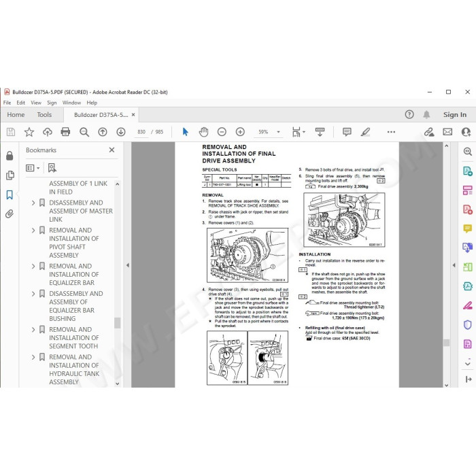The image size is (476, 476).
Task: Switch to the Home tab
Action: click(16, 114)
